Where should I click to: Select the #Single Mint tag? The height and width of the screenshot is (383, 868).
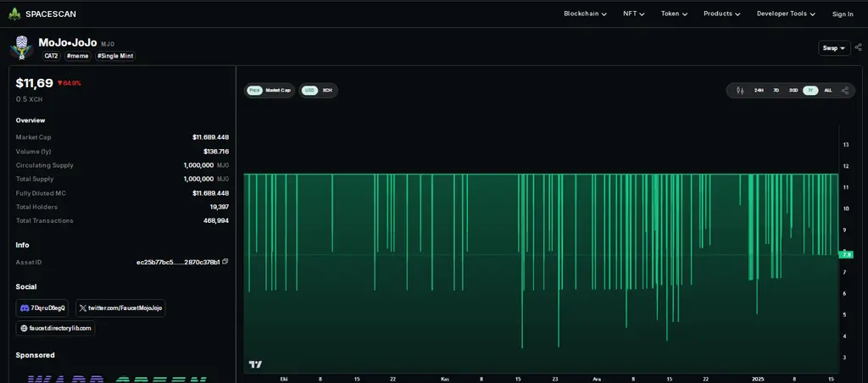115,56
